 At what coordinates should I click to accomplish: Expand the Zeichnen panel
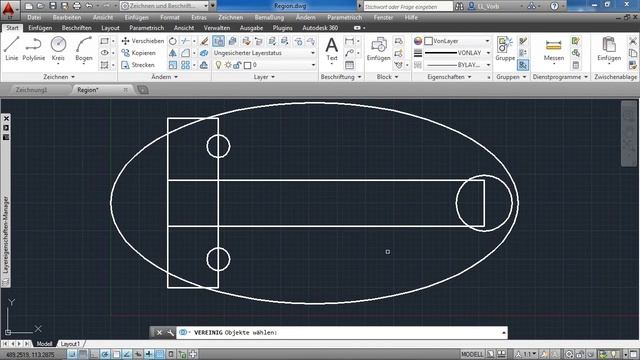pos(59,77)
